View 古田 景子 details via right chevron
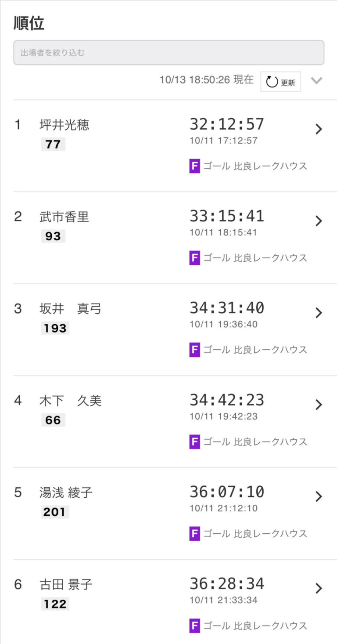 (319, 588)
